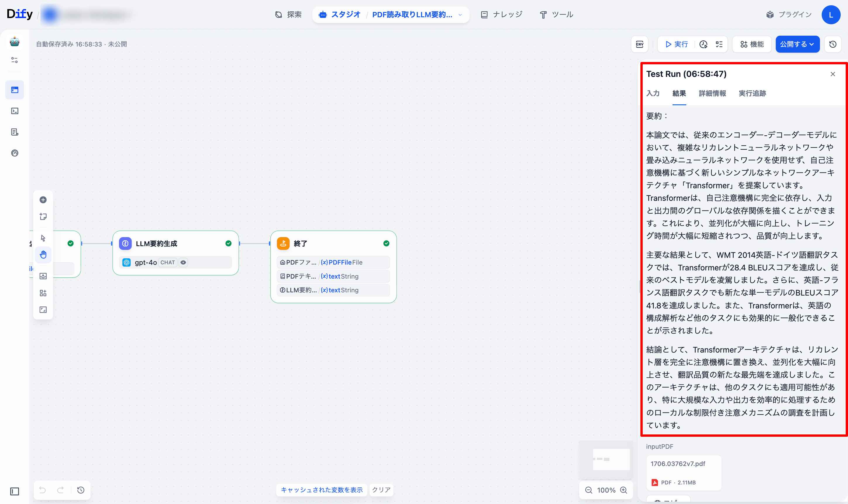Open the 実行追跡 tab

click(752, 93)
